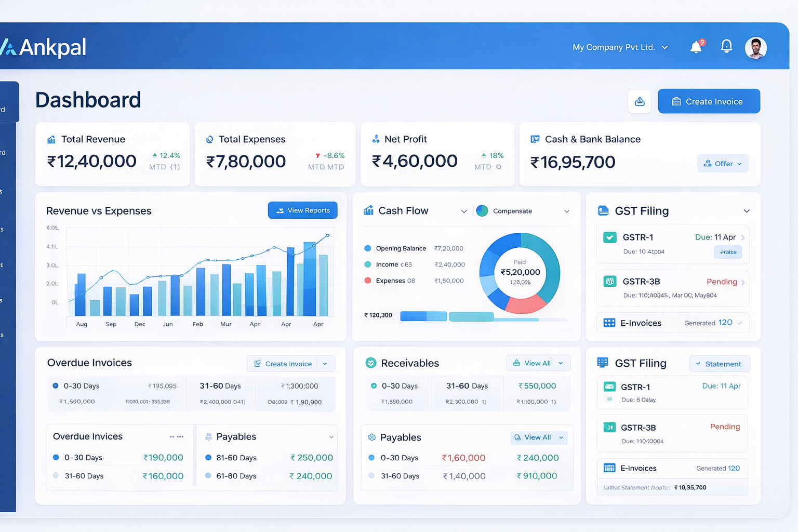
Task: Click the View Reports button
Action: pyautogui.click(x=302, y=210)
